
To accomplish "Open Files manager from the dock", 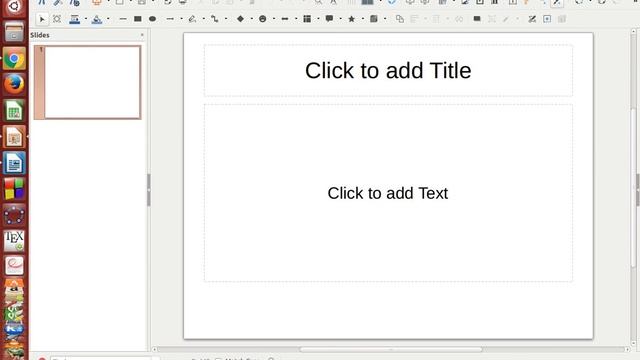I will (14, 32).
